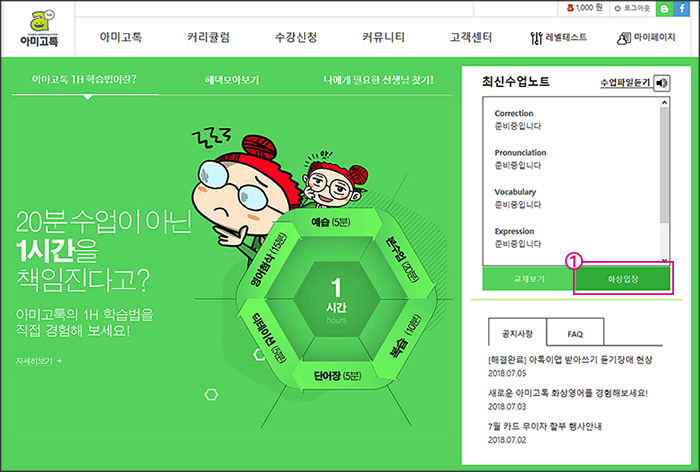Click the 자세히보기 plus link
The image size is (700, 472).
click(39, 361)
